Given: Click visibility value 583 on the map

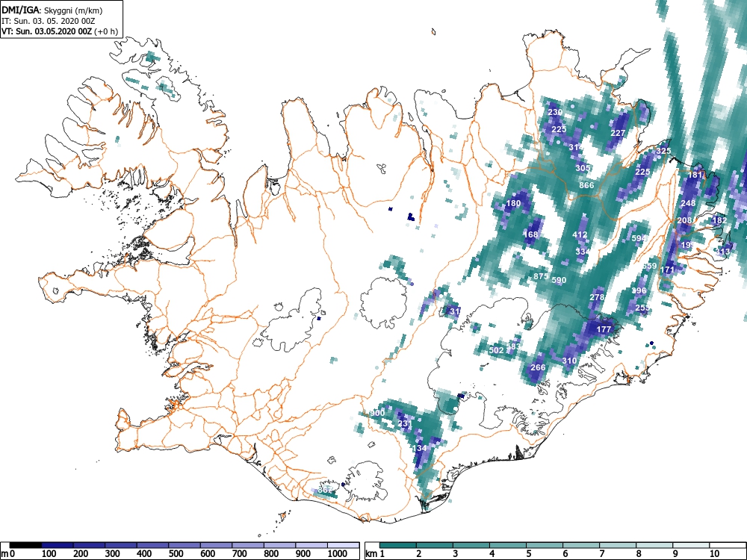Looking at the screenshot, I should pyautogui.click(x=514, y=346).
